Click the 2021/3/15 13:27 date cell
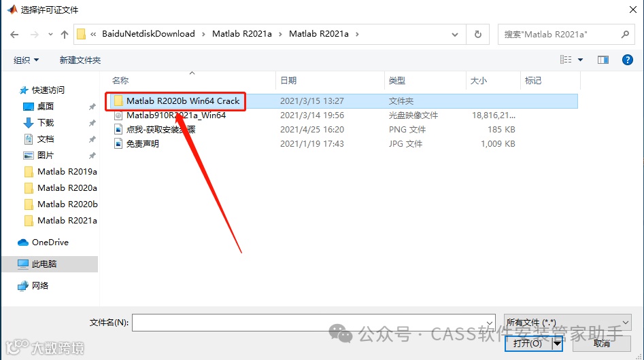644x360 pixels. point(311,101)
